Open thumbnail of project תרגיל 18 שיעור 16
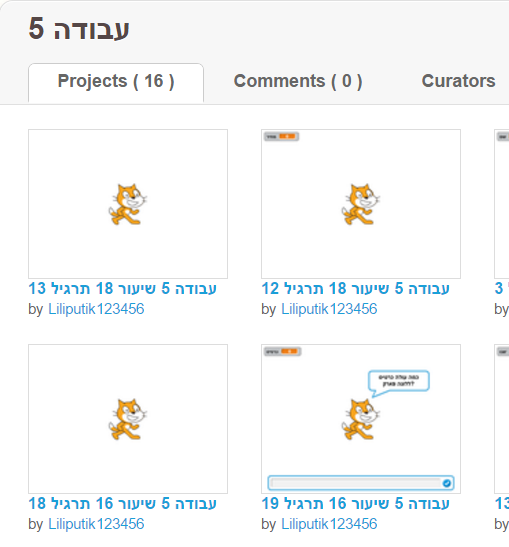Screen dimensions: 509x547 coord(128,419)
